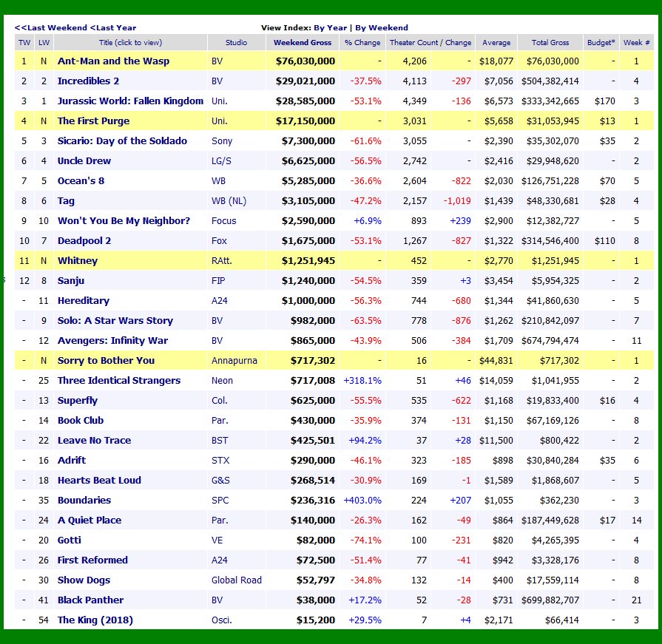
Task: Click the Theater Count / Change header
Action: (x=430, y=43)
